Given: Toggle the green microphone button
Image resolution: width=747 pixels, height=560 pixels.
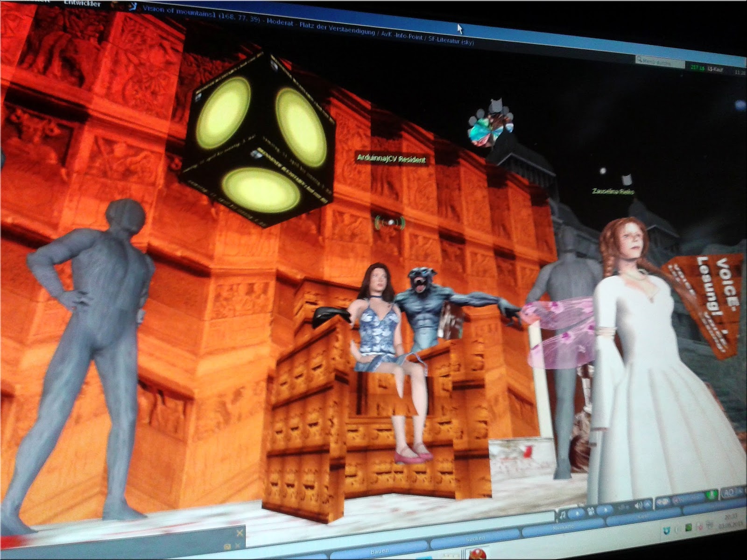Looking at the screenshot, I should 711,495.
